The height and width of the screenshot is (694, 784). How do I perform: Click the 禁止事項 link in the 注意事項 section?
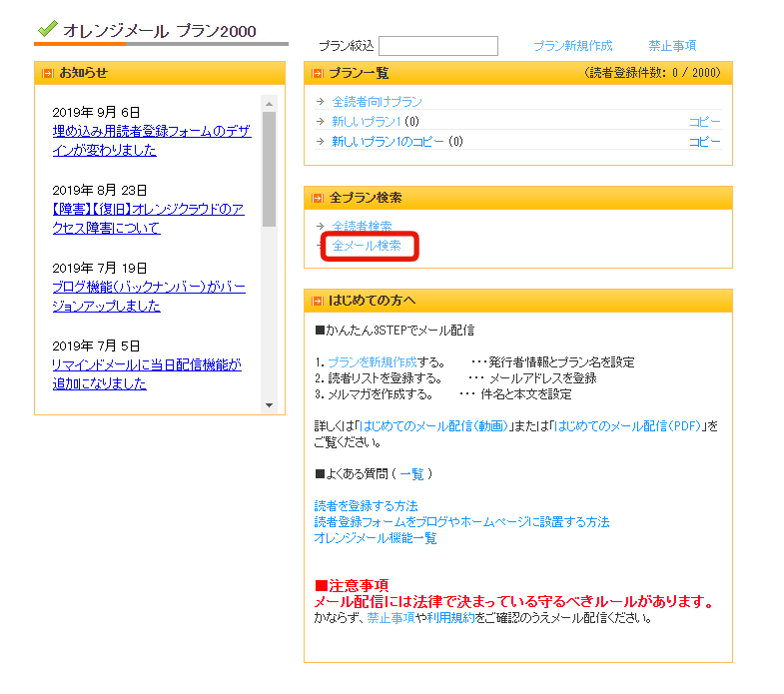tap(391, 618)
